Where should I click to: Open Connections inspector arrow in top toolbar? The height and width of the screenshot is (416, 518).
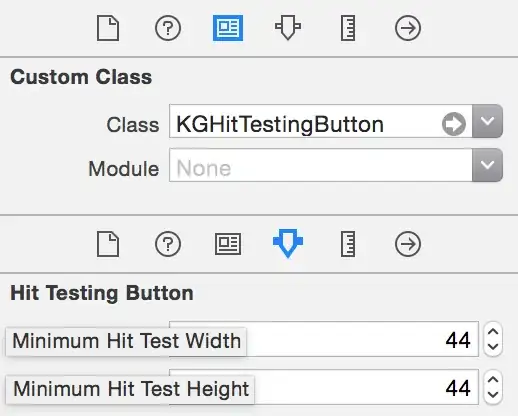coord(408,28)
